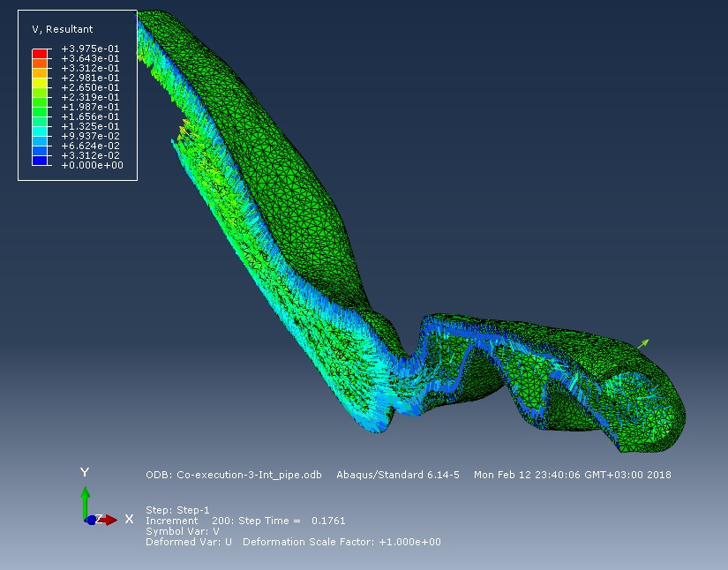The image size is (728, 570).
Task: Click the date stamp Mon Feb 12 2018
Action: tap(573, 475)
